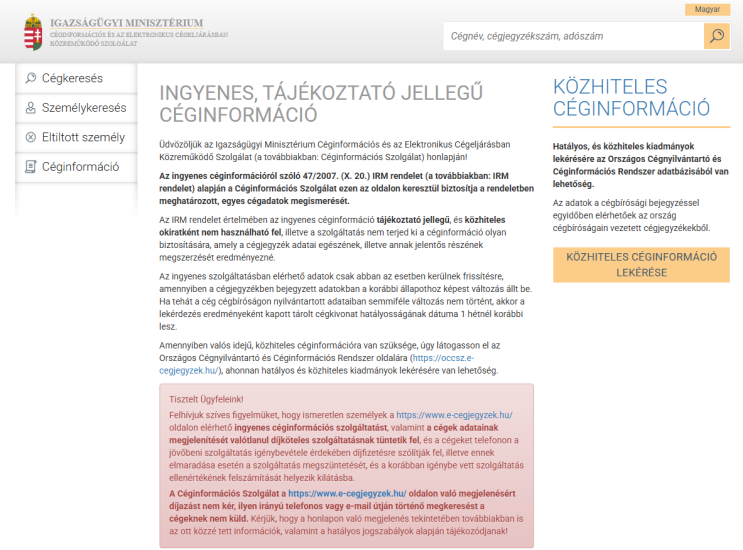The width and height of the screenshot is (743, 550).
Task: Click the blue Közhiteles céginformáció heading
Action: [631, 98]
